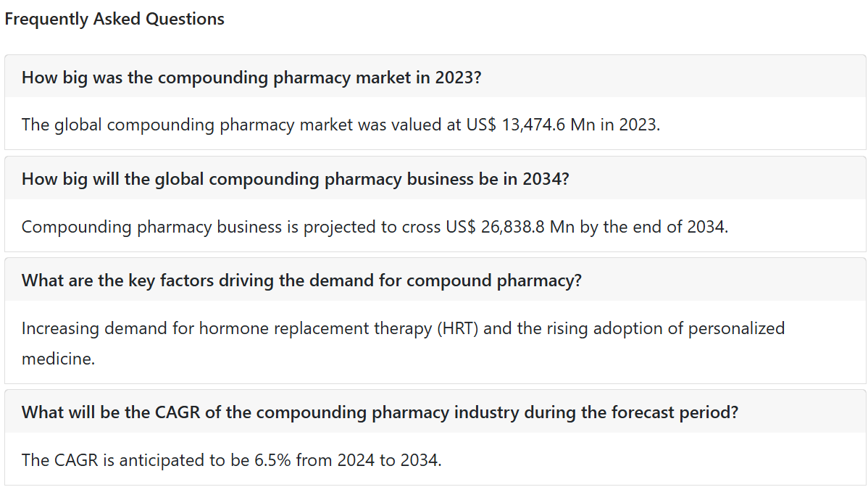Click the (HRT) abbreviation in the answer
868x487 pixels.
(458, 328)
